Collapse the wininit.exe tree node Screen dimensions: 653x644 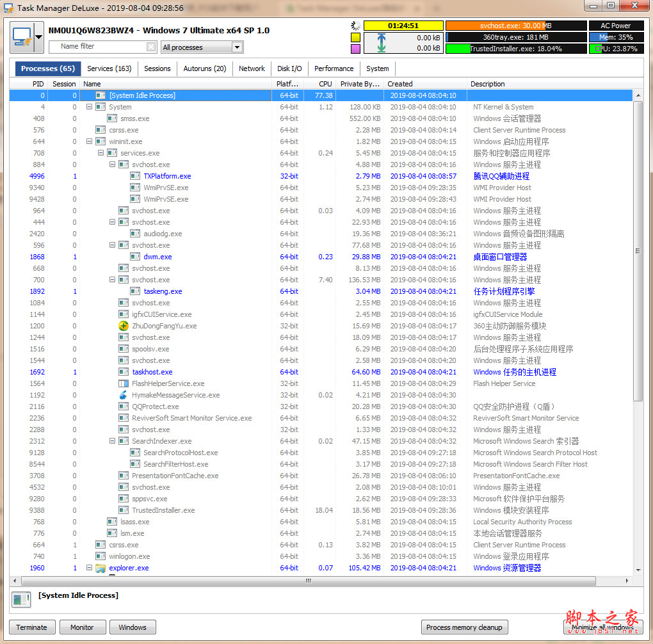89,141
